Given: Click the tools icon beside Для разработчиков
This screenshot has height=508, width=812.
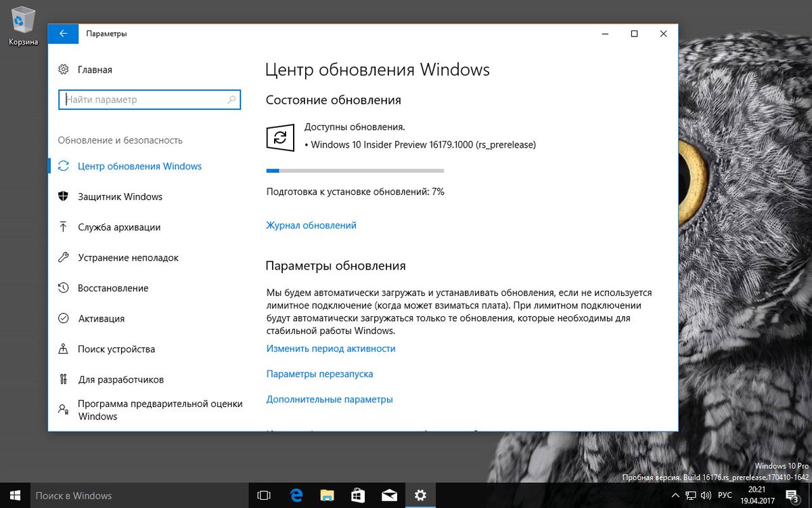Looking at the screenshot, I should pyautogui.click(x=64, y=379).
